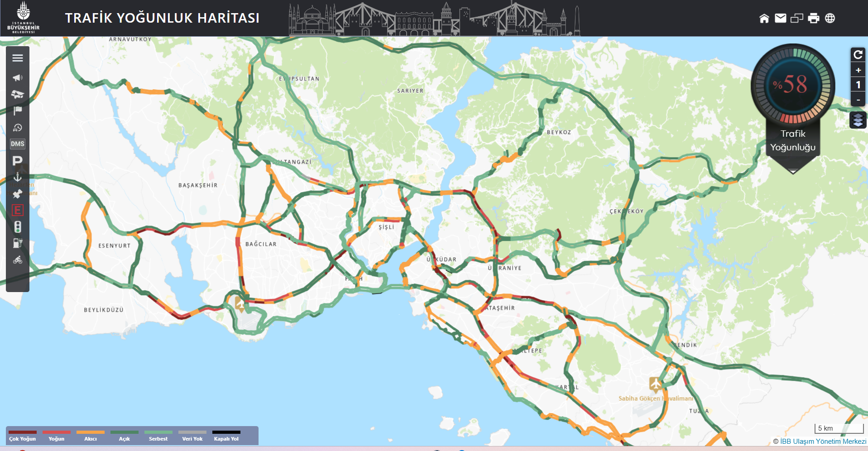
Task: Open the hamburger menu in the left sidebar
Action: (18, 58)
